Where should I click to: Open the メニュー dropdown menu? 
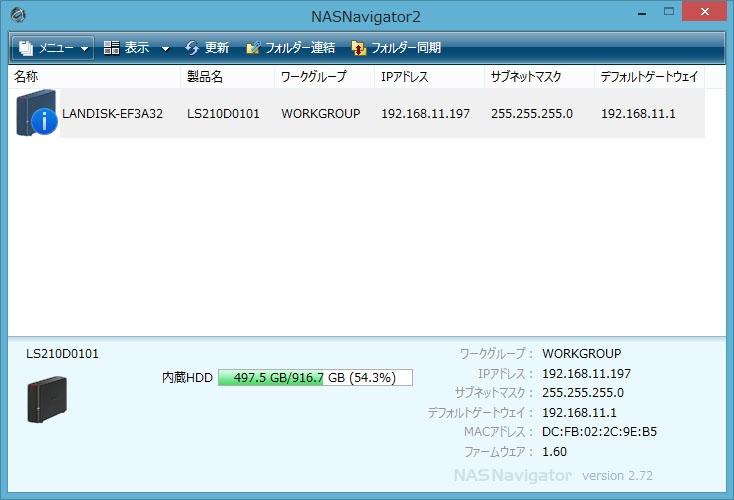[53, 48]
